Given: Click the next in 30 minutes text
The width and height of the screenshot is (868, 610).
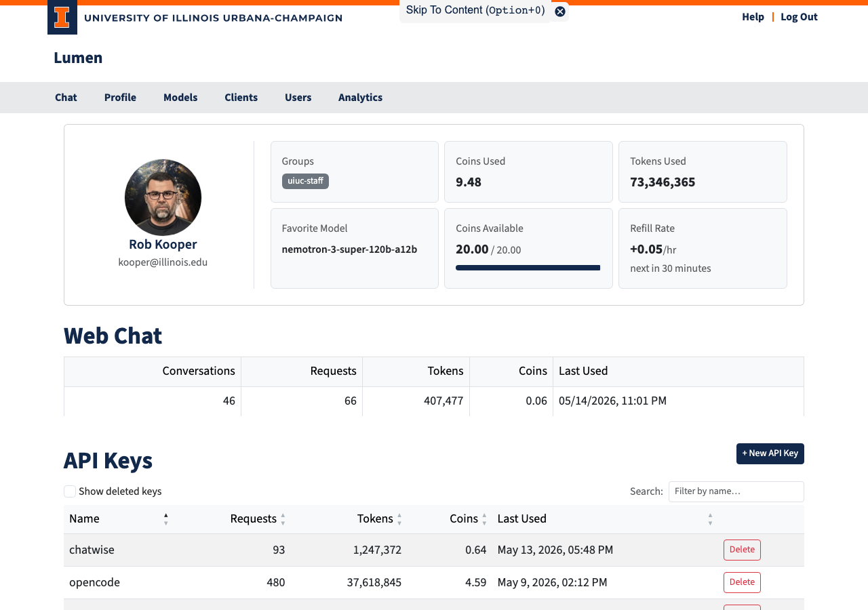Looking at the screenshot, I should click(671, 268).
